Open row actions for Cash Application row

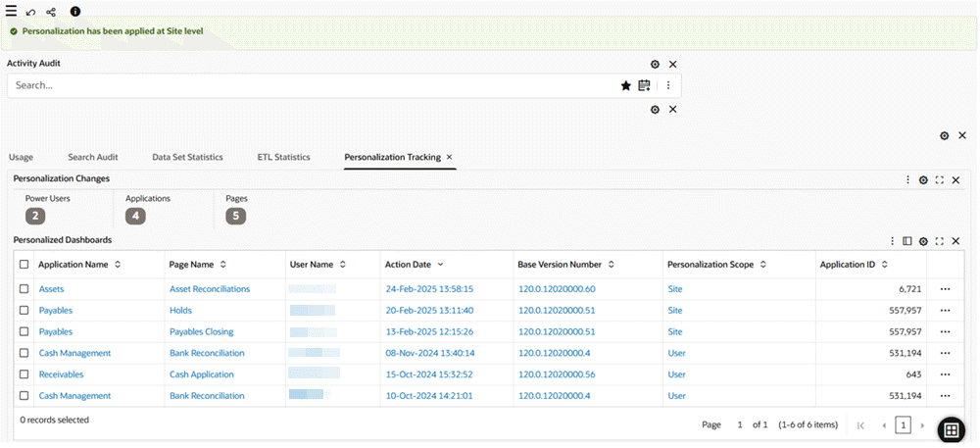pos(945,374)
